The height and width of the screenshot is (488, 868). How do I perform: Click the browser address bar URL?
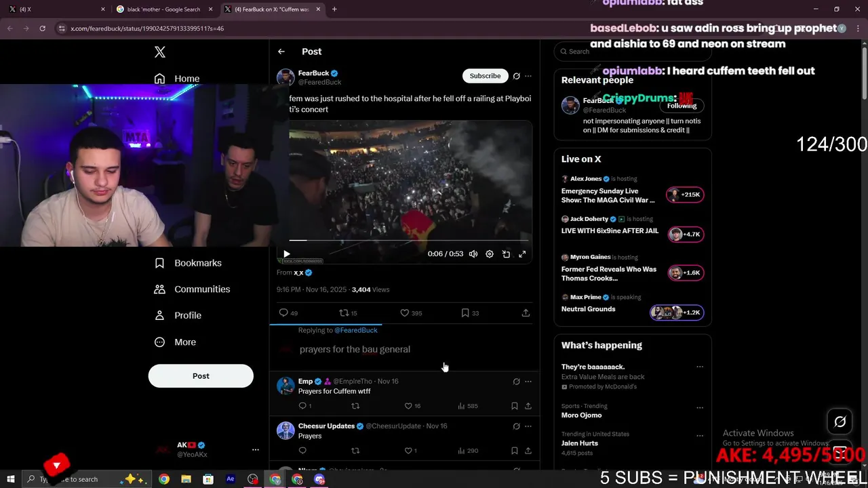coord(147,28)
